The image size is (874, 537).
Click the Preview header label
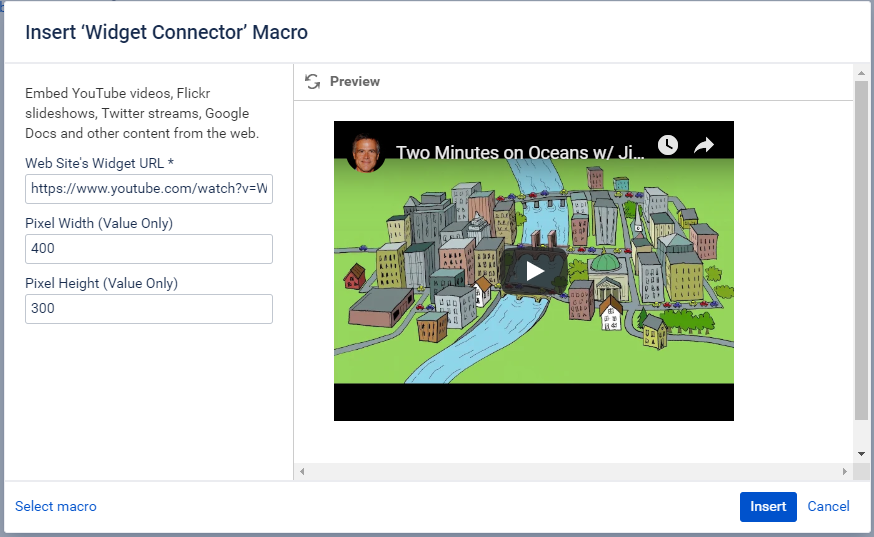[x=355, y=81]
